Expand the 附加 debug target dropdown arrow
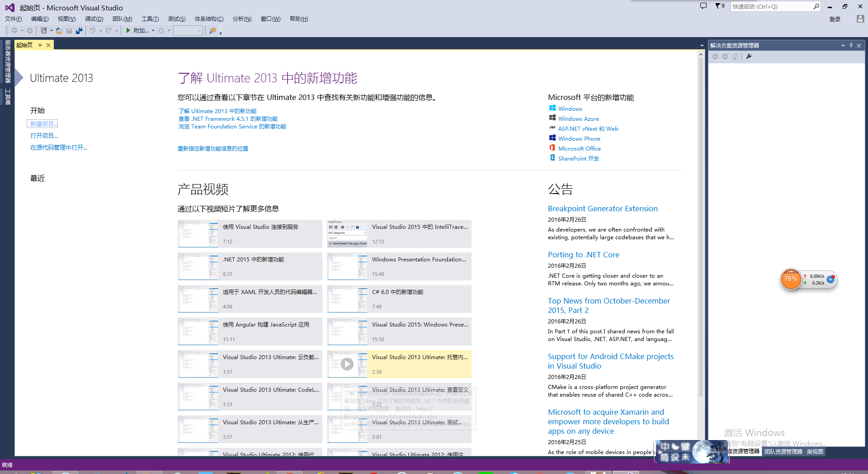The width and height of the screenshot is (868, 474). click(x=153, y=31)
